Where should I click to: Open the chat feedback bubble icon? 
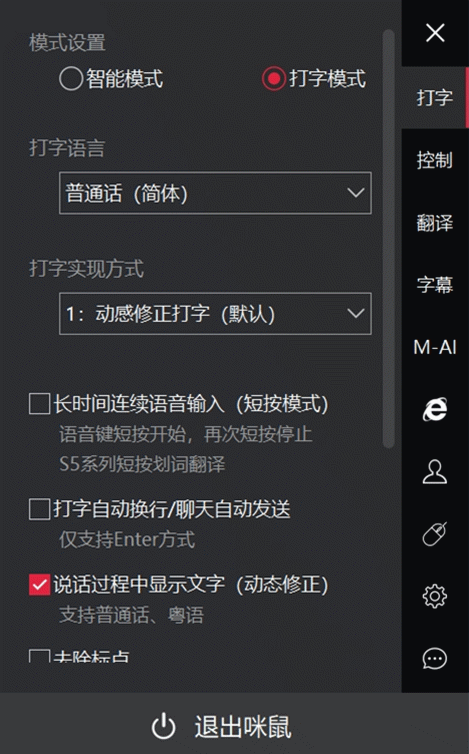pyautogui.click(x=435, y=658)
